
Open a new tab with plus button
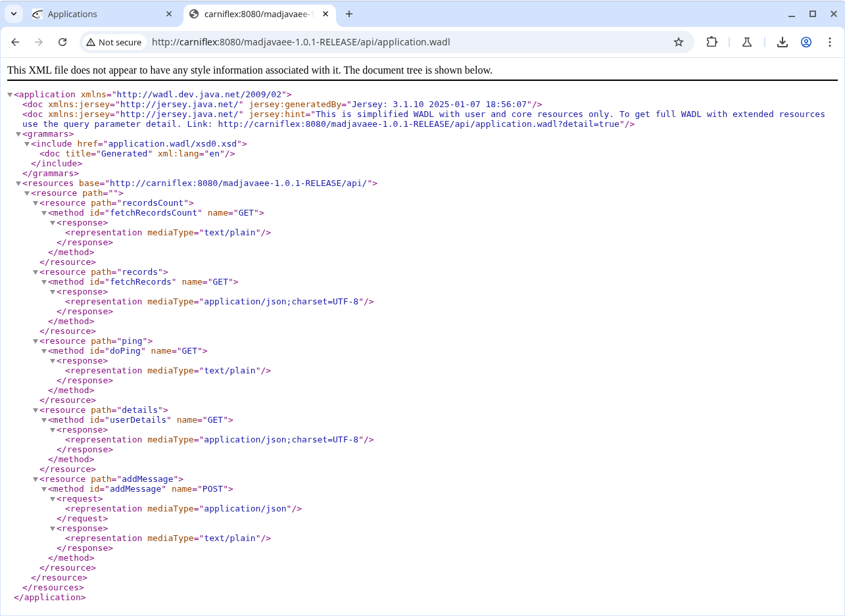tap(349, 14)
